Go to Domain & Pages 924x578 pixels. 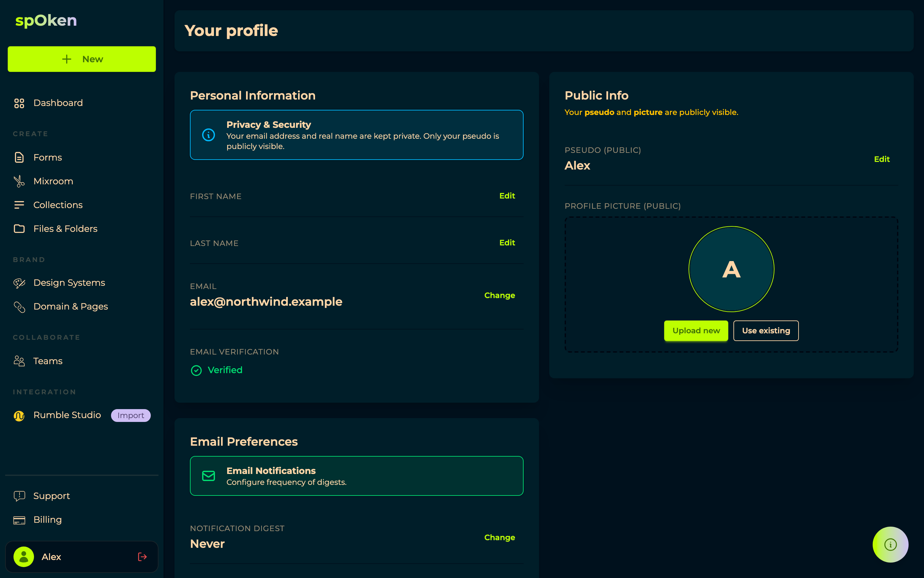(x=82, y=307)
